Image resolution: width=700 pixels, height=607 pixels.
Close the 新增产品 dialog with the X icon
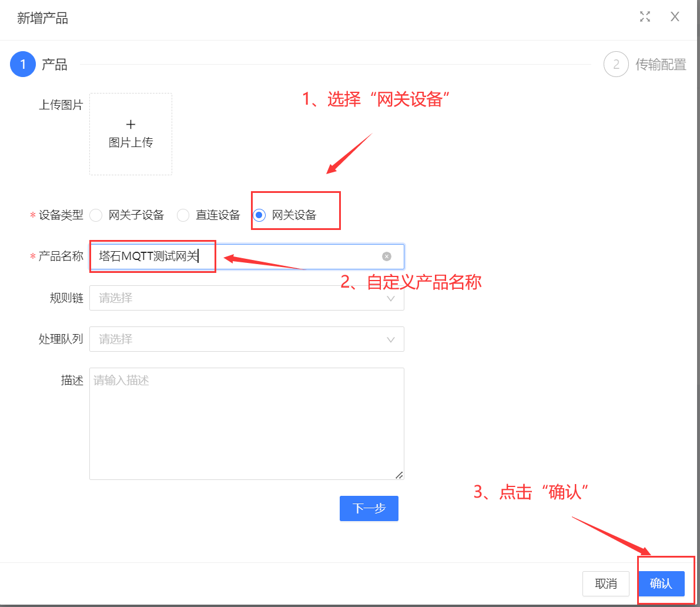pyautogui.click(x=675, y=17)
